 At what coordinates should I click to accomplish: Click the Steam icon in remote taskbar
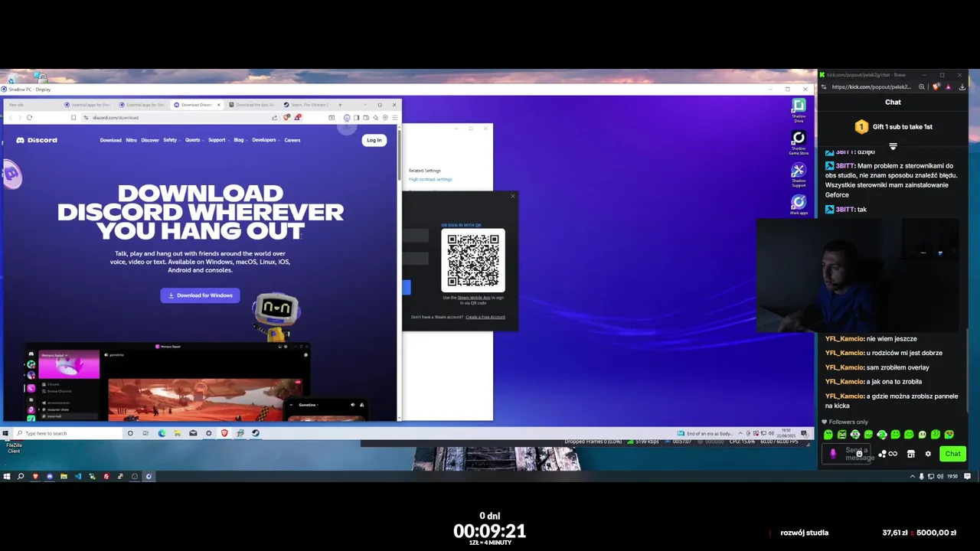[256, 433]
